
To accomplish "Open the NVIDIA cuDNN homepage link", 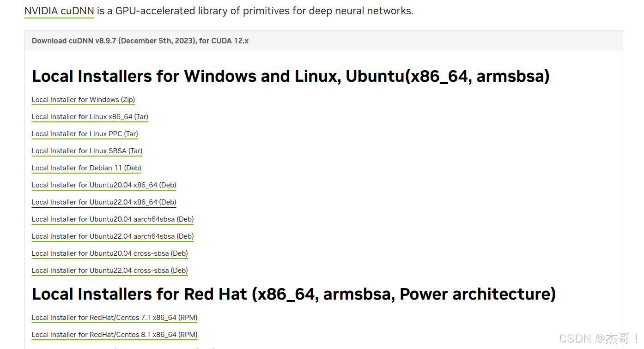I will 59,11.
